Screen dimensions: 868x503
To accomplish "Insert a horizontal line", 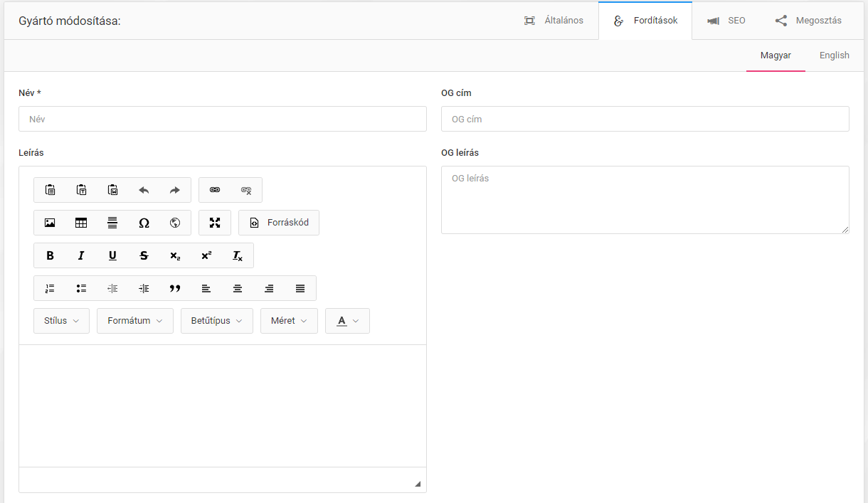I will coord(112,223).
